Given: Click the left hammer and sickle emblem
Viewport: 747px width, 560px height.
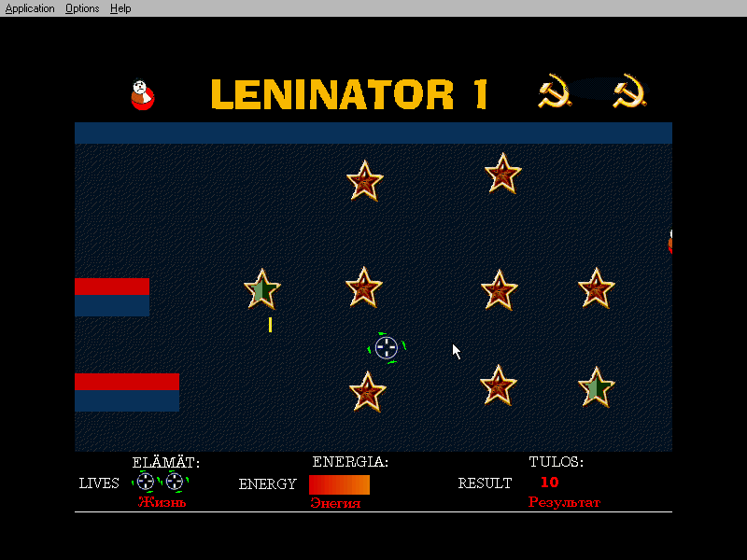Looking at the screenshot, I should [555, 91].
